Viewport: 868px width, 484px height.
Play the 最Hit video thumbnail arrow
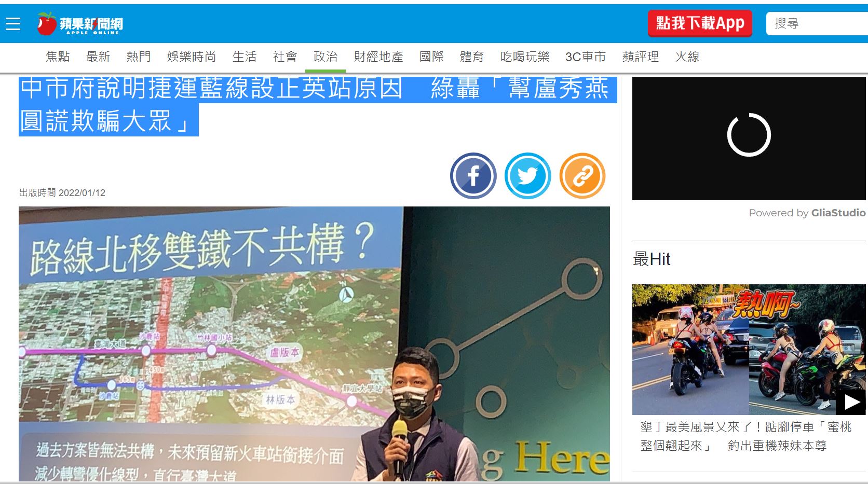point(851,402)
